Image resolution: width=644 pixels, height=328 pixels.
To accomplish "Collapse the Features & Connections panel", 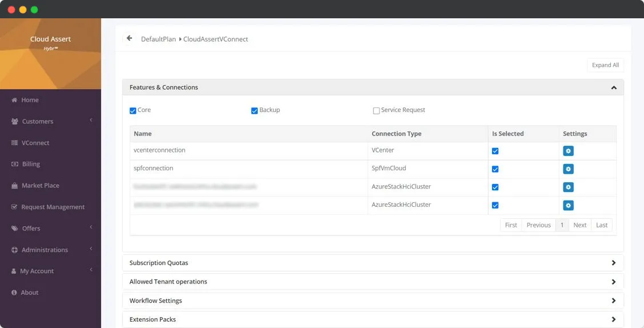I will coord(613,87).
